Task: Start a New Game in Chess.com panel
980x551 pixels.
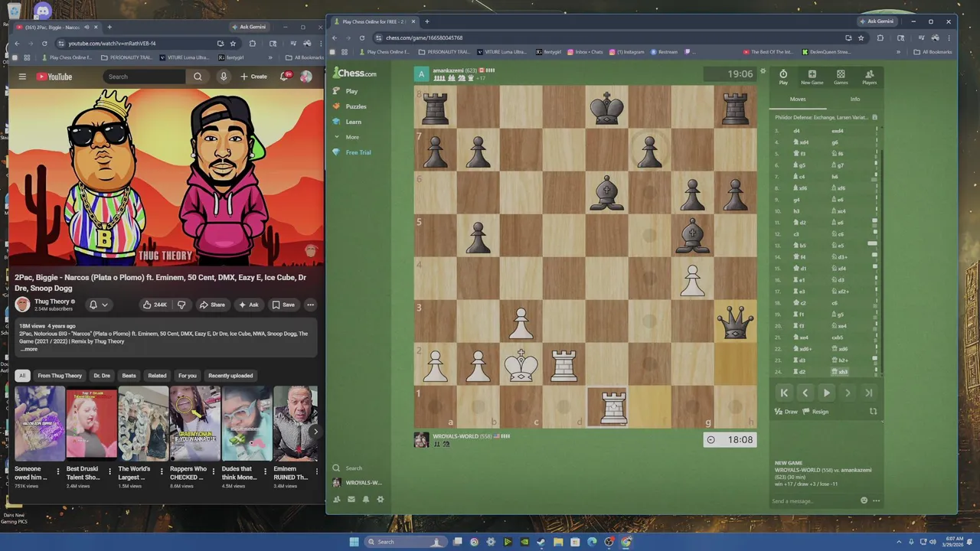Action: [x=812, y=77]
